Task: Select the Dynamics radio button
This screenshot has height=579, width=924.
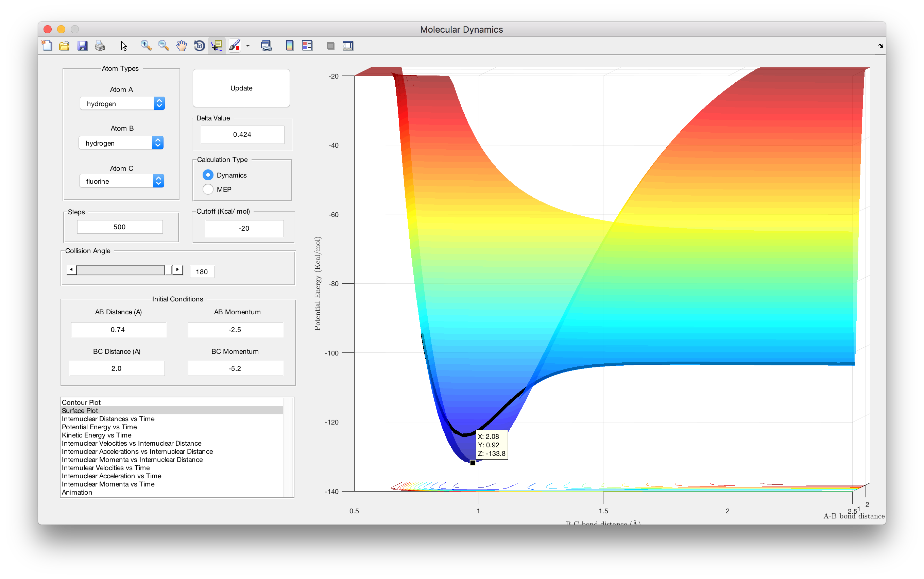Action: point(208,175)
